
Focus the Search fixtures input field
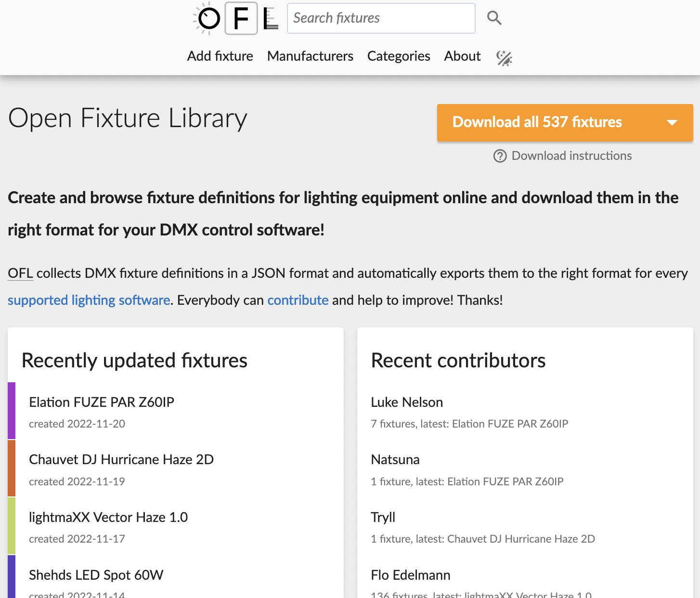[x=380, y=18]
